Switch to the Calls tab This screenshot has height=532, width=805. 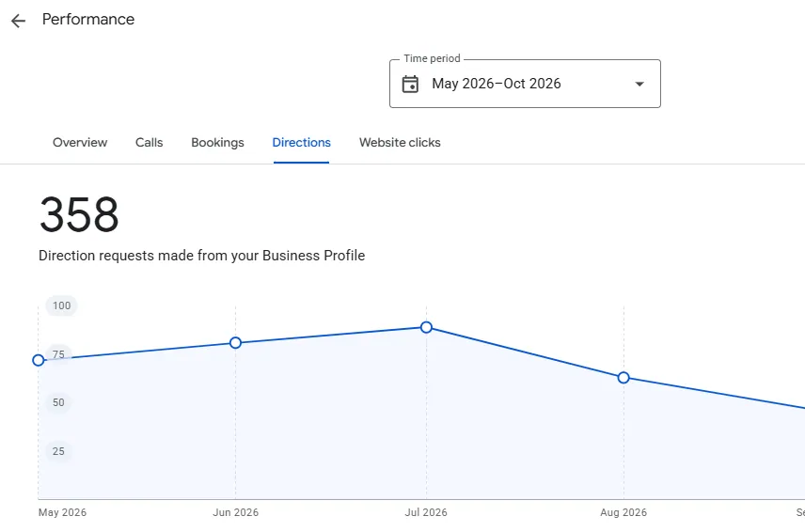149,143
